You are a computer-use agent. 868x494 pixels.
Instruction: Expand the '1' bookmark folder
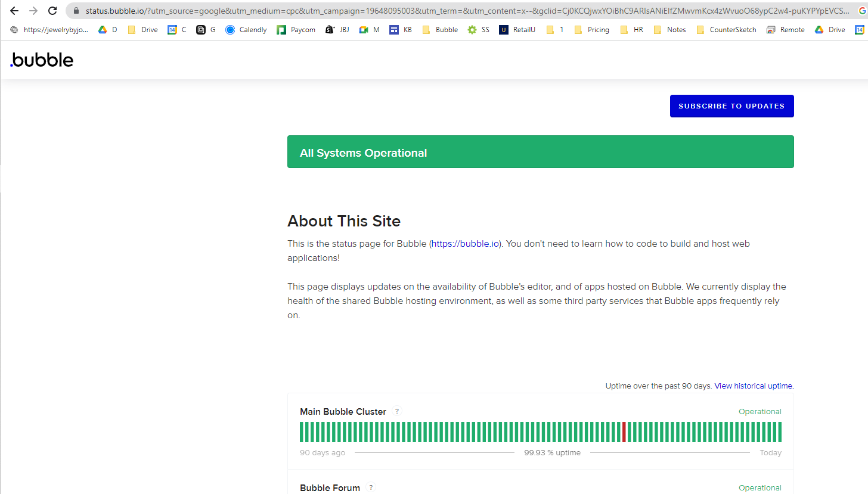click(x=555, y=30)
